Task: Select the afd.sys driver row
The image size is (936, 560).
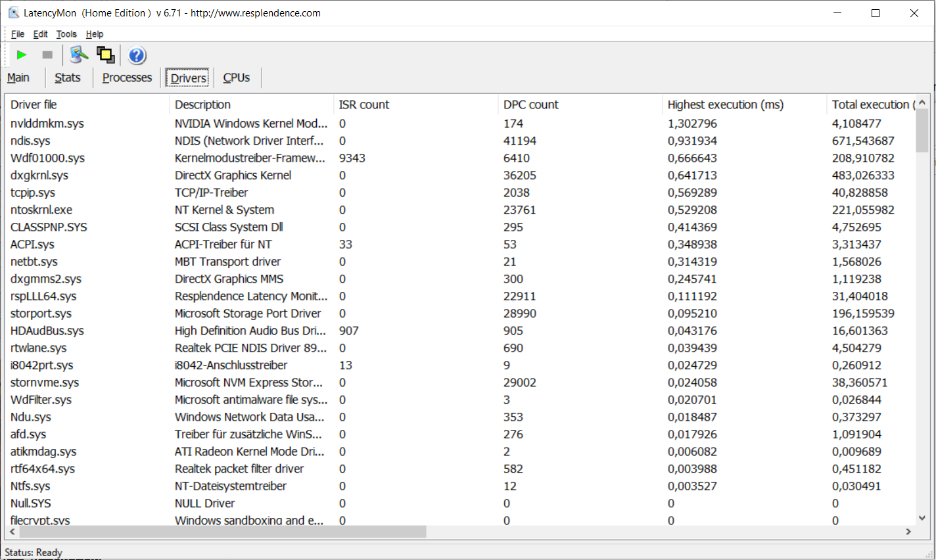Action: click(x=460, y=434)
